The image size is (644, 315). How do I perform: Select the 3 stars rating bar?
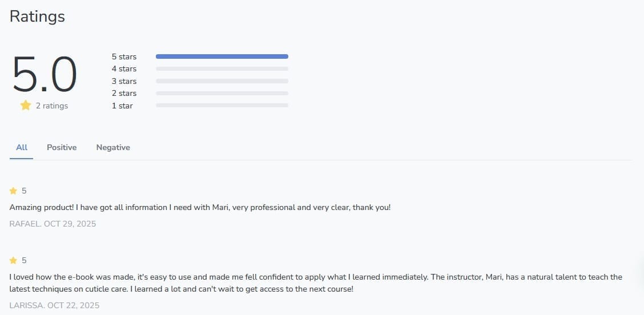click(x=222, y=81)
